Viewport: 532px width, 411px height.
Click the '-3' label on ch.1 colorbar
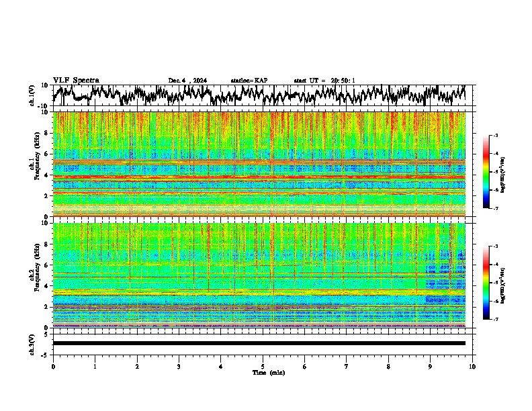point(495,135)
